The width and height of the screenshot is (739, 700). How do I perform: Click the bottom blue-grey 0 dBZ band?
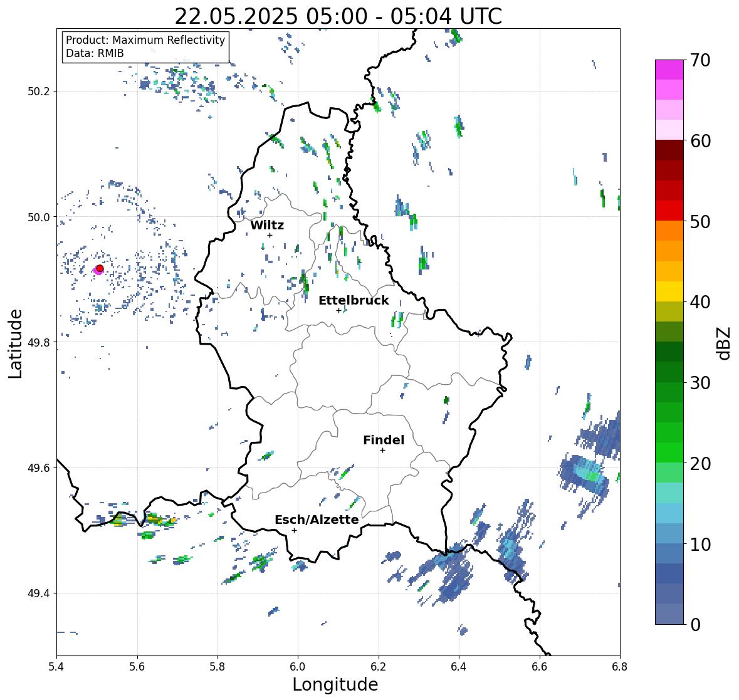pos(669,614)
